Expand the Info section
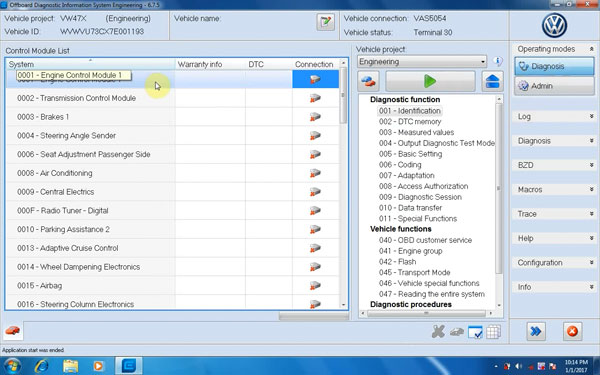The width and height of the screenshot is (600, 375). (x=592, y=287)
